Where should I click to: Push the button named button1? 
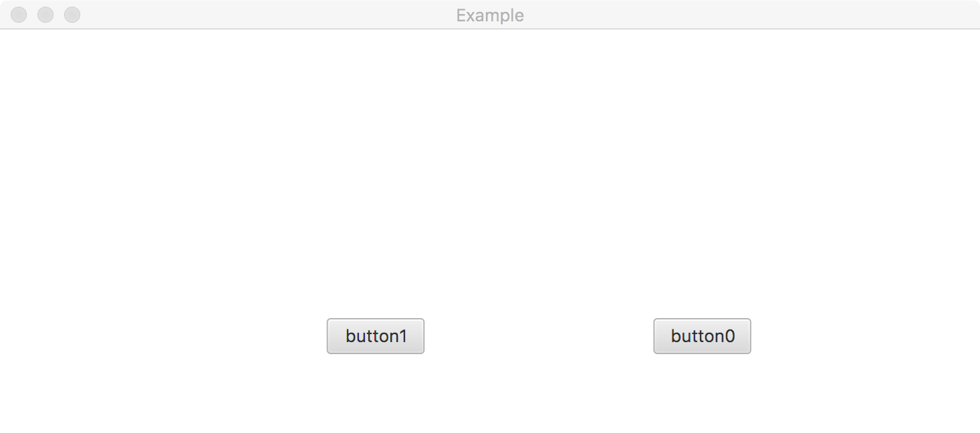pos(375,336)
